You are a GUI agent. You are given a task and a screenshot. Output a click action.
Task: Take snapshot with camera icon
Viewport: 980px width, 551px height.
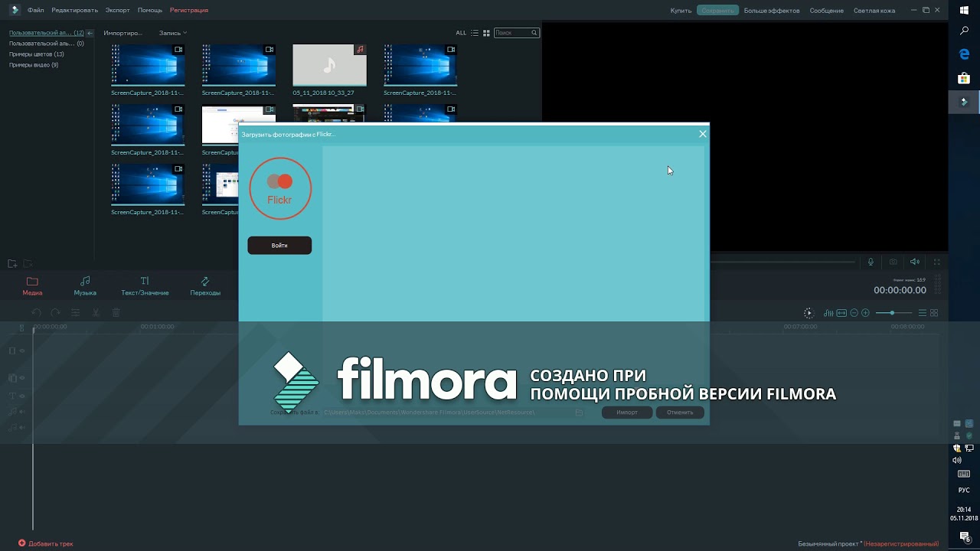coord(893,262)
